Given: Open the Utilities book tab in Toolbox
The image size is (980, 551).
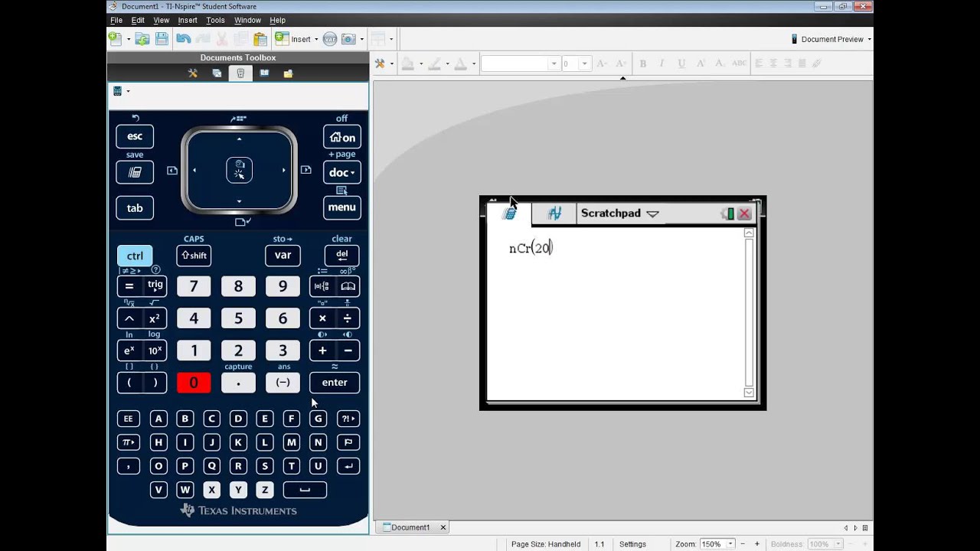Looking at the screenshot, I should [x=264, y=73].
